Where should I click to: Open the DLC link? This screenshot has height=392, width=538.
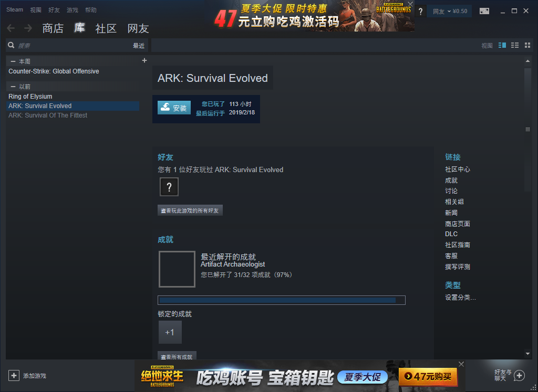pos(451,234)
